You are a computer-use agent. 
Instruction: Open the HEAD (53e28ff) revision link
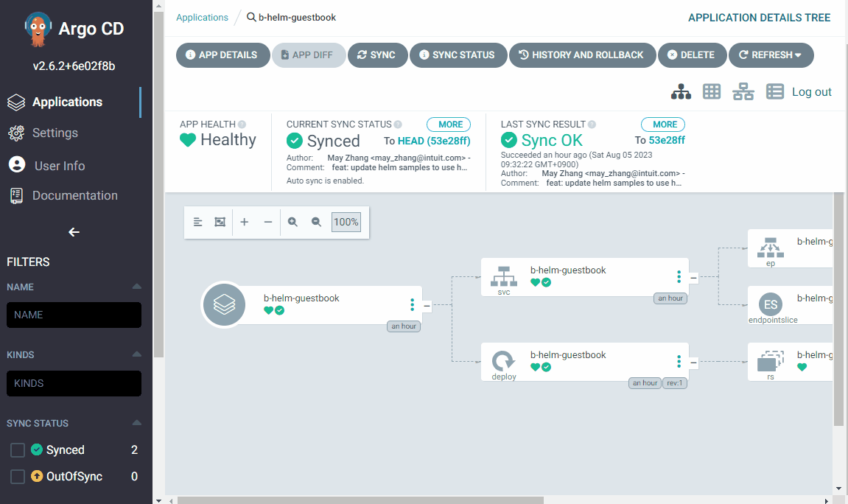click(x=434, y=141)
